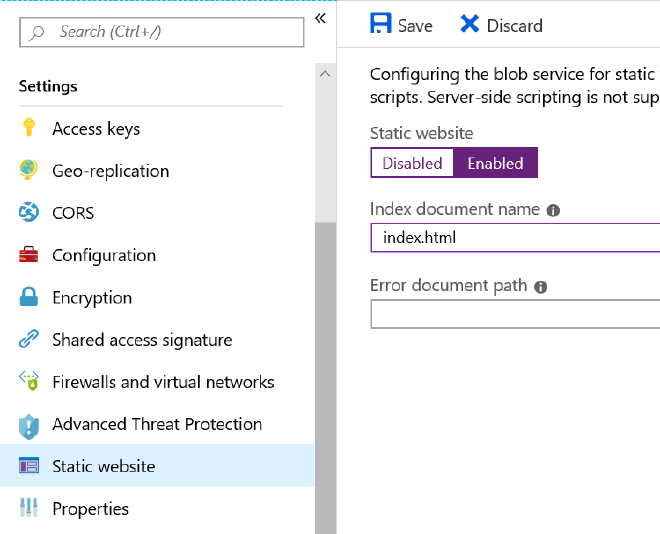660x534 pixels.
Task: Click the Access keys key icon
Action: click(x=29, y=129)
